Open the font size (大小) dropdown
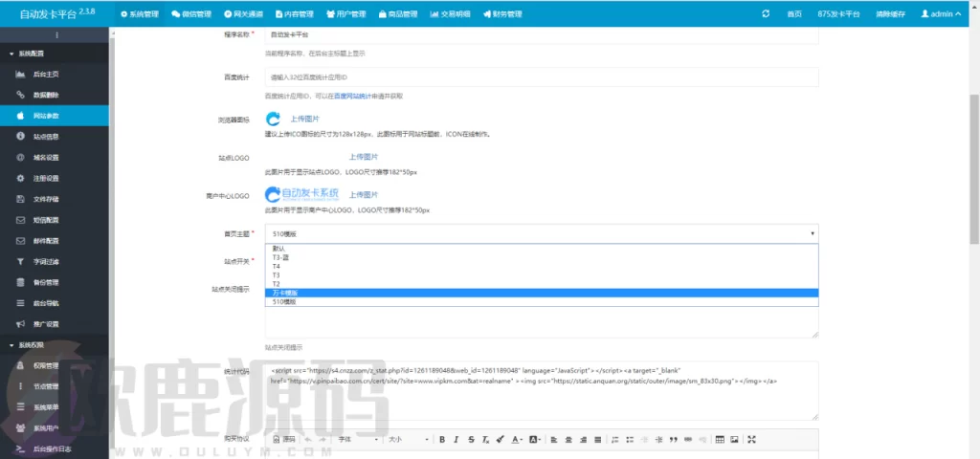The width and height of the screenshot is (980, 459). (408, 440)
